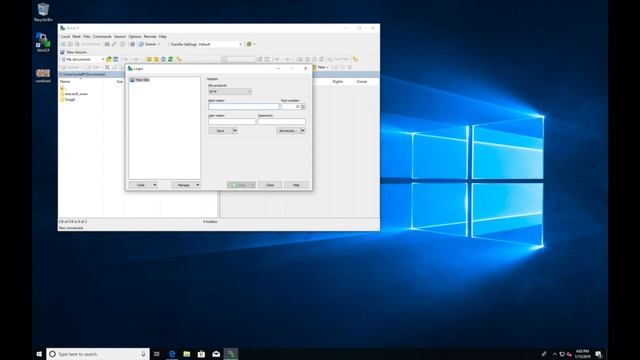This screenshot has width=640, height=360.
Task: Click the taskbar search box
Action: (x=98, y=354)
